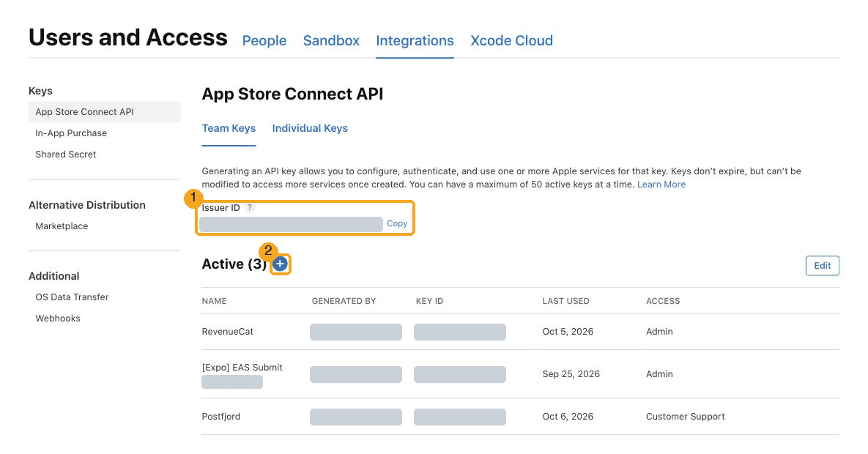Switch to the People tab
Viewport: 868px width, 454px height.
click(x=264, y=40)
